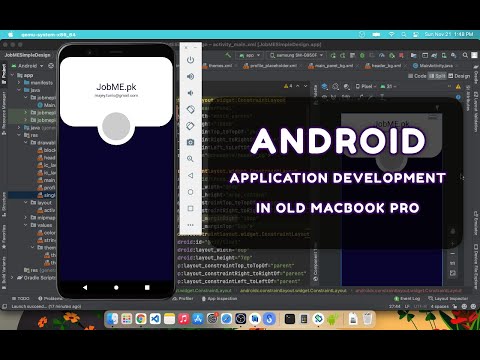Click the Apple menu icon

click(11, 34)
